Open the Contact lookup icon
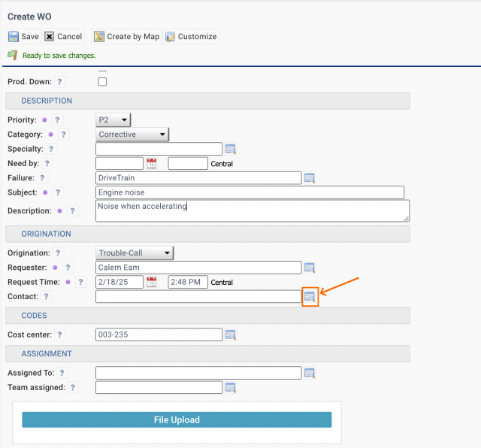481x448 pixels. 310,298
